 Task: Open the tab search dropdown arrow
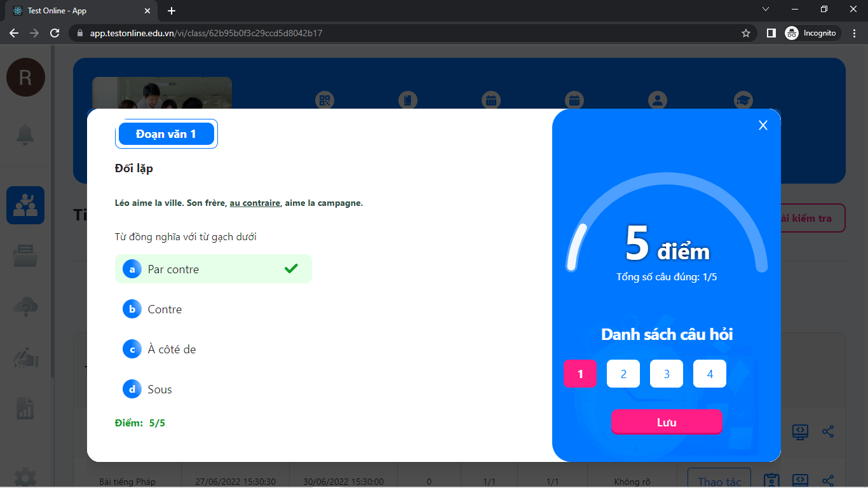[766, 10]
